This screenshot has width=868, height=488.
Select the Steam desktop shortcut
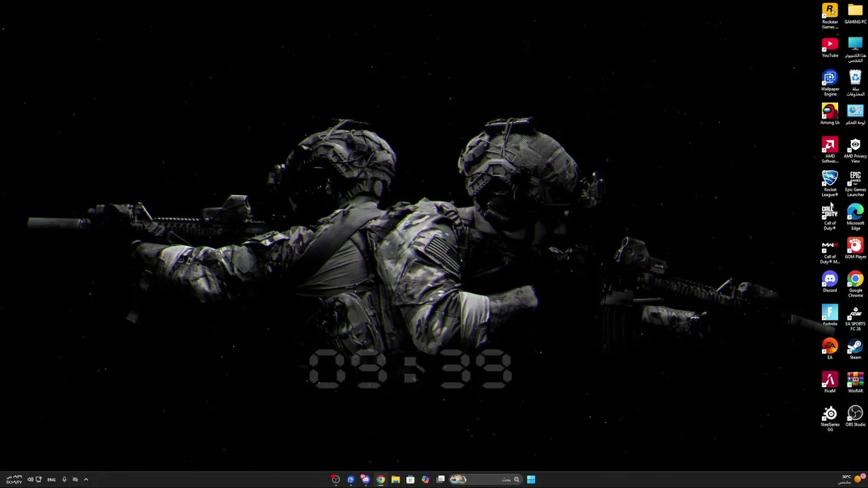(855, 350)
